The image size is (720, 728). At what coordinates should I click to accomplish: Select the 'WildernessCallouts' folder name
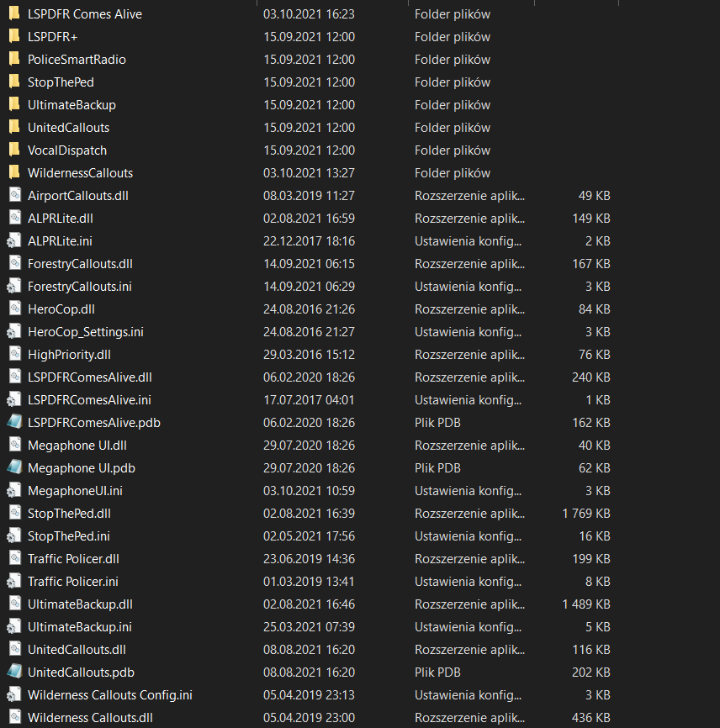(x=80, y=173)
